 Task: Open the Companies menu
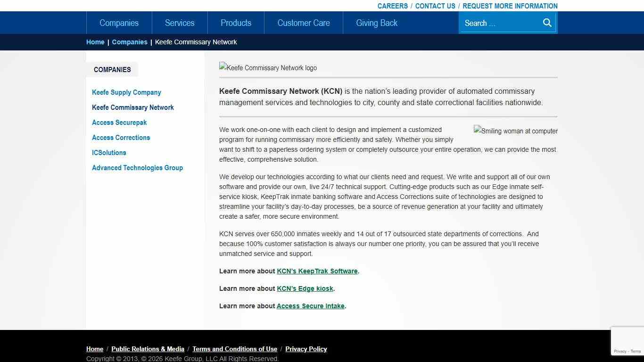(x=119, y=23)
